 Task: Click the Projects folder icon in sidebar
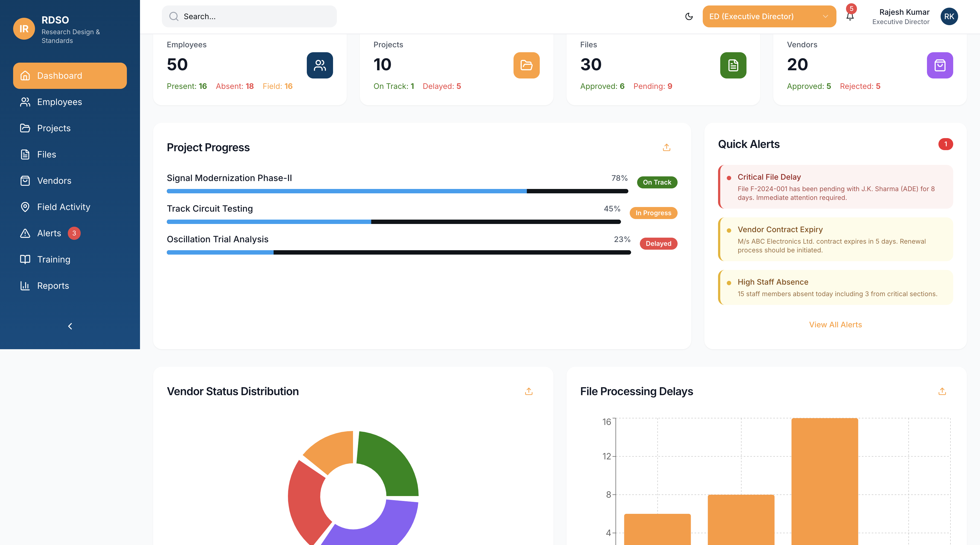click(25, 128)
